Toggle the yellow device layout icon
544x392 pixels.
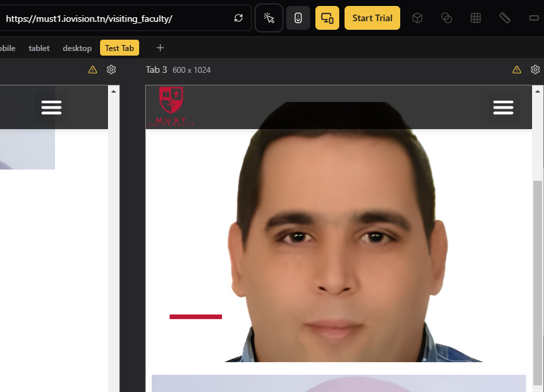coord(327,18)
